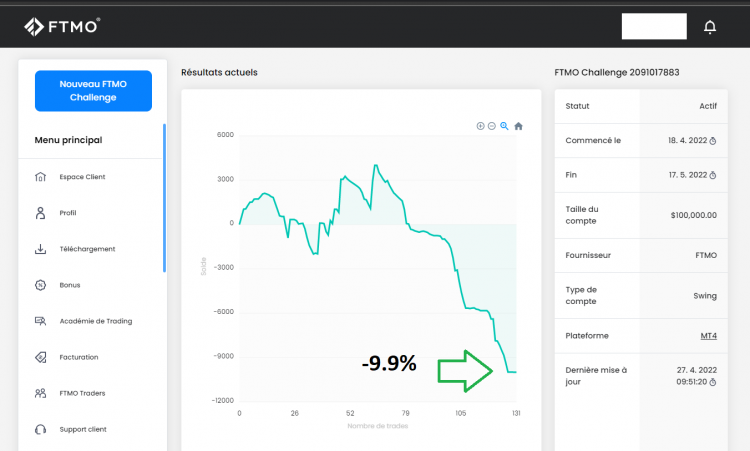The height and width of the screenshot is (451, 750).
Task: Click the -12000 y-axis label
Action: (223, 401)
